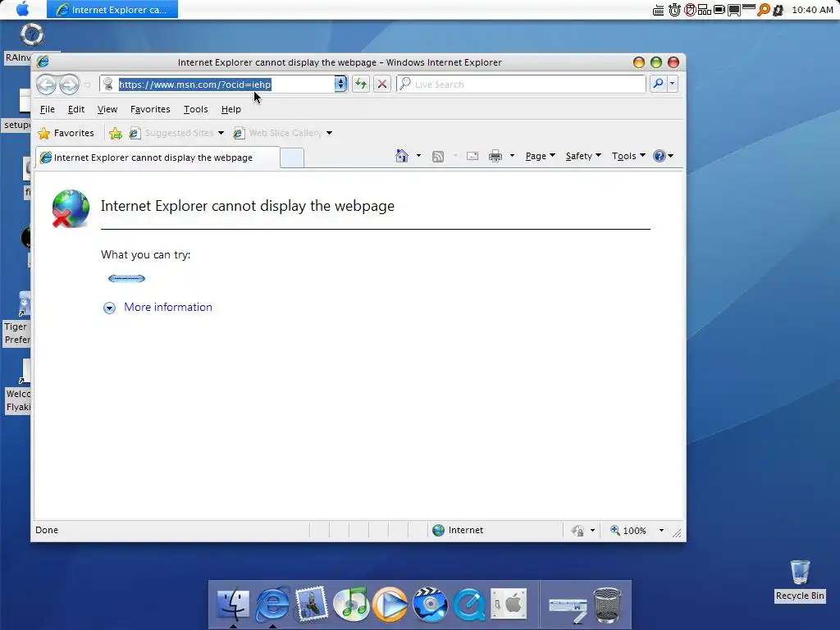
Task: Open iDVD movie dock icon
Action: click(430, 604)
